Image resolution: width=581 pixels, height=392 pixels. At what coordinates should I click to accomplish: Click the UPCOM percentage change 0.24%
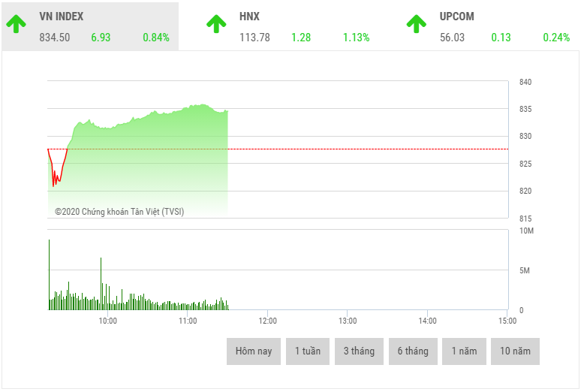(x=556, y=37)
